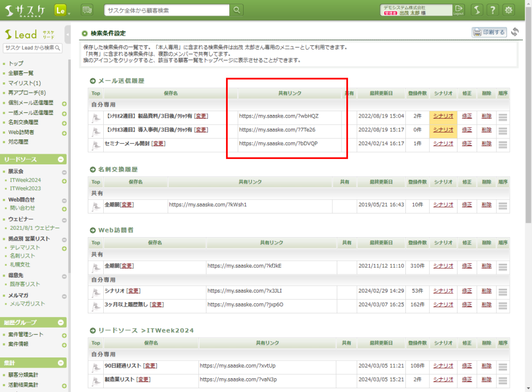532x392 pixels.
Task: Click the search magnifier button in header
Action: pos(237,10)
